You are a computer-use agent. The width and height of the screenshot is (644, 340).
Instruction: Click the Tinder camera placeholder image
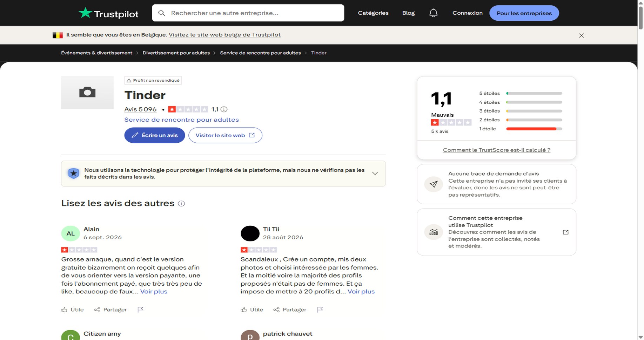point(87,93)
